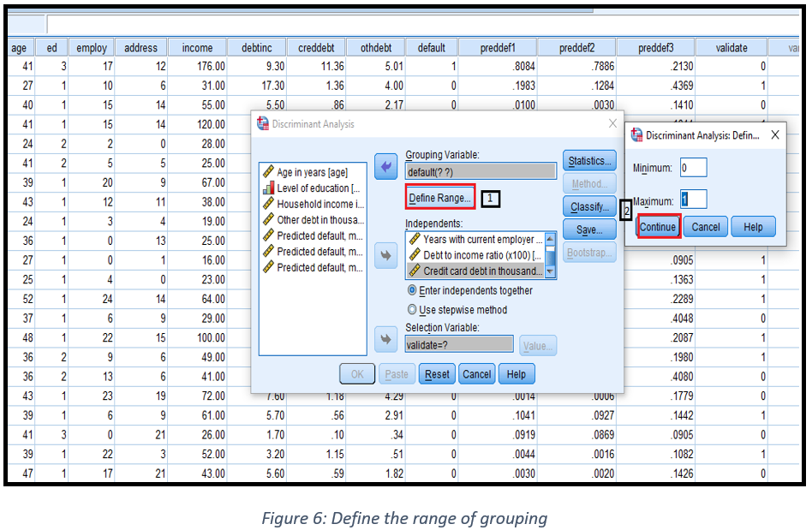Open the Statistics... options dialog
Image resolution: width=812 pixels, height=530 pixels.
point(589,161)
